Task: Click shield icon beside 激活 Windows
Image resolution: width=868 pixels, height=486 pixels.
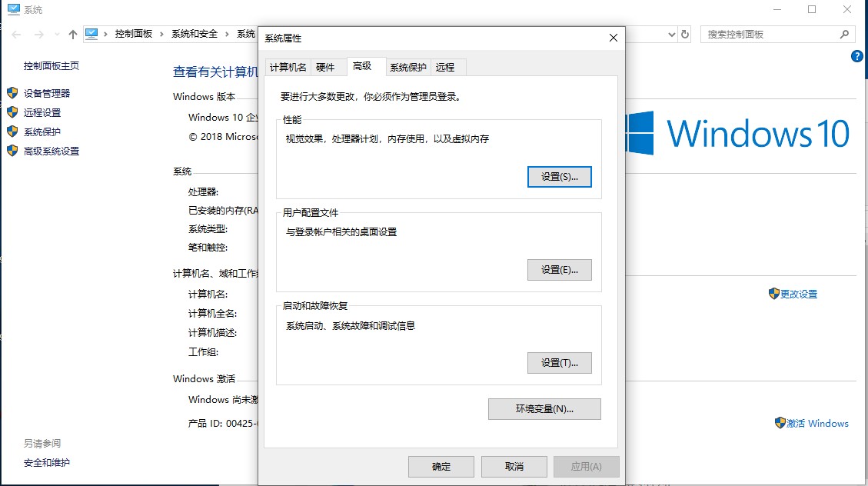Action: [x=780, y=423]
